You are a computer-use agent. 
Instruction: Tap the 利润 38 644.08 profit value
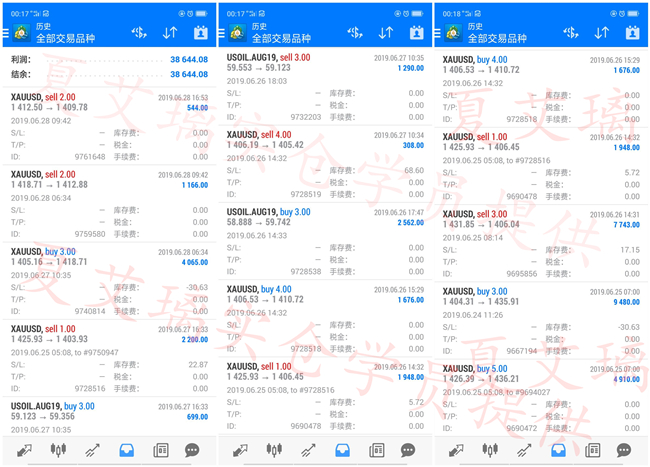[189, 60]
